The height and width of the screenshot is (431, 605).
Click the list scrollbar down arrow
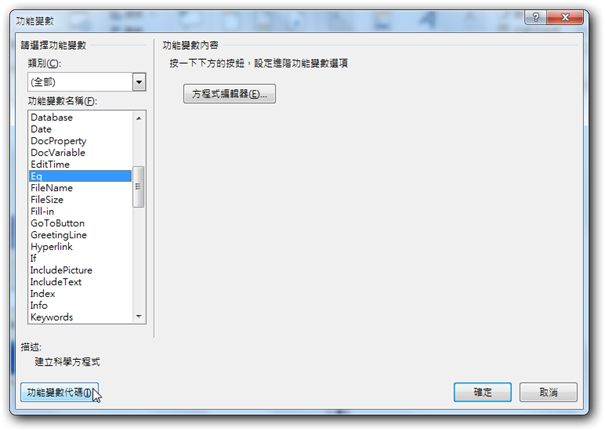[x=139, y=316]
